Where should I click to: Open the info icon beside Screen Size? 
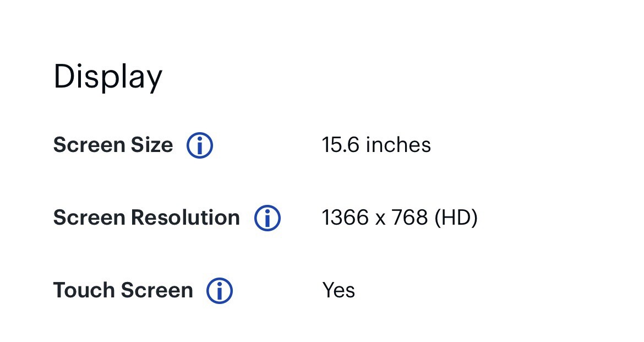pyautogui.click(x=200, y=145)
